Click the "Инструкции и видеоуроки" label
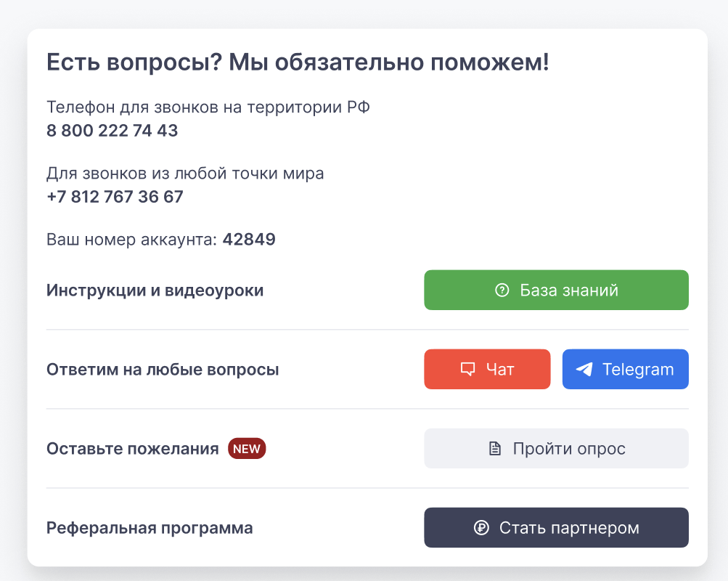 (155, 290)
